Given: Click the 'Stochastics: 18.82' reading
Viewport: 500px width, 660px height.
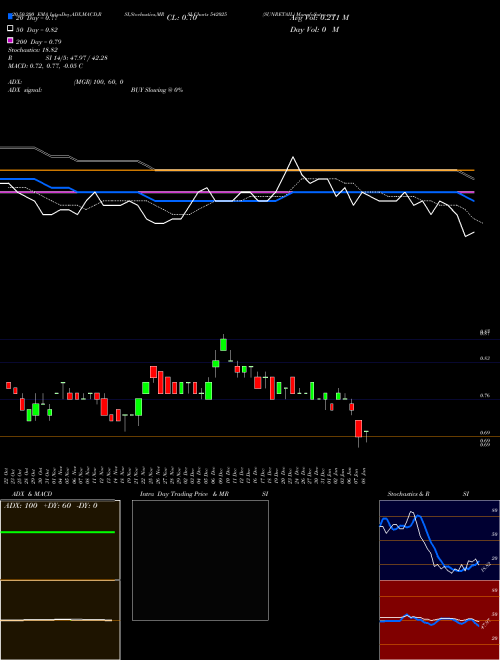Looking at the screenshot, I should tap(33, 50).
